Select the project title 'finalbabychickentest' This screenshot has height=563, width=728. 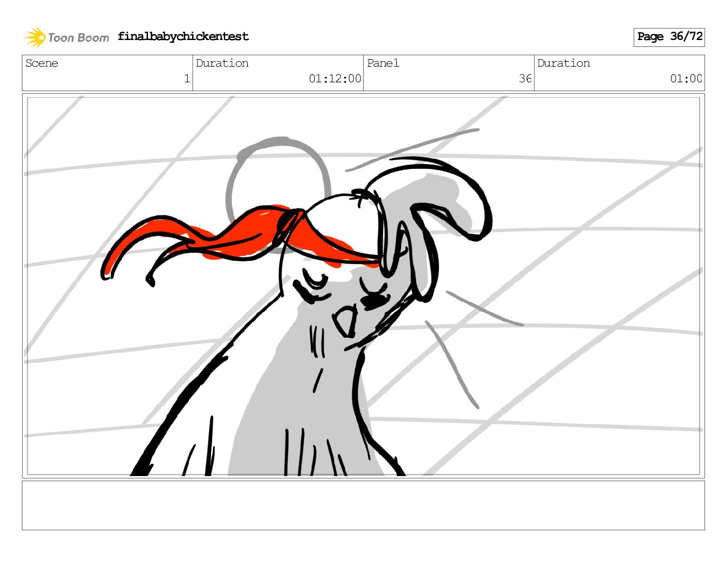point(183,36)
